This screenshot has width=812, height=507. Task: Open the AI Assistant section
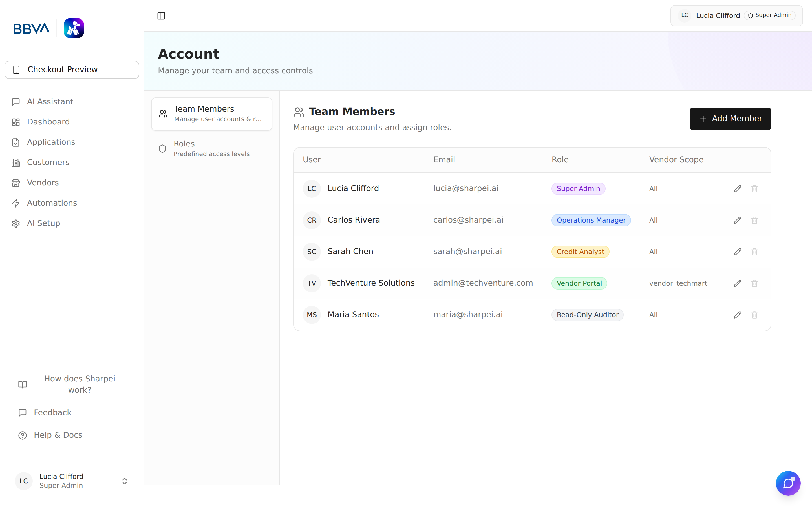[x=50, y=101]
